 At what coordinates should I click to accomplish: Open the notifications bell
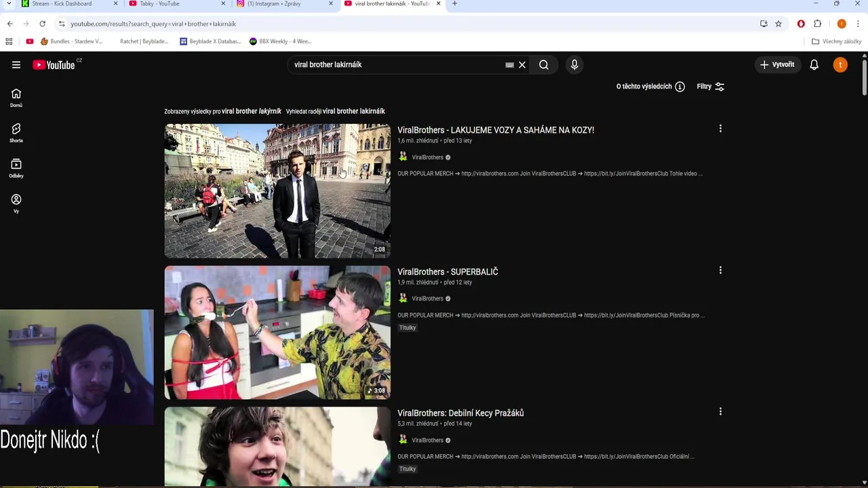[x=814, y=65]
